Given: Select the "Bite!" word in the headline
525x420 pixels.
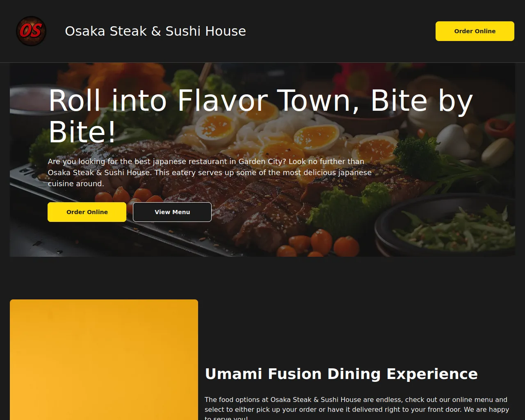Looking at the screenshot, I should (x=82, y=132).
